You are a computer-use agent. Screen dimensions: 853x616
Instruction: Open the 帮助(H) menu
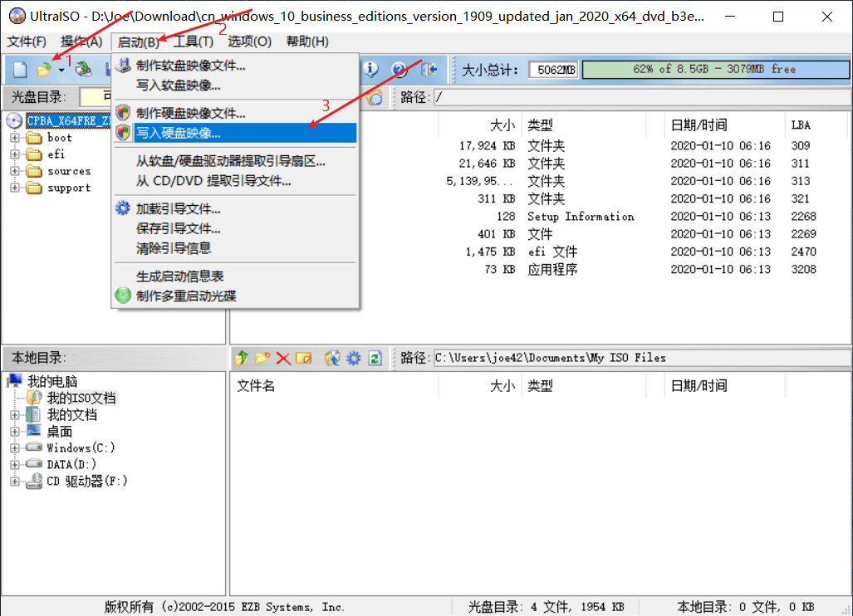[307, 42]
